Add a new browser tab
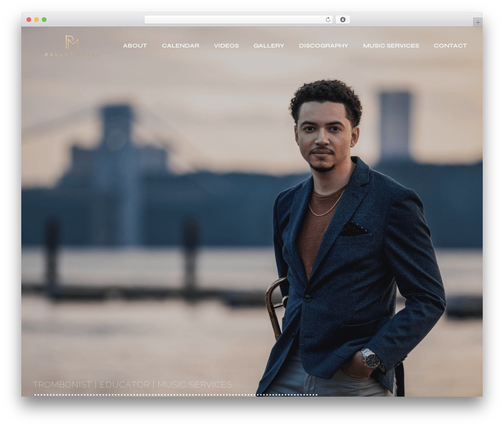 pyautogui.click(x=478, y=22)
